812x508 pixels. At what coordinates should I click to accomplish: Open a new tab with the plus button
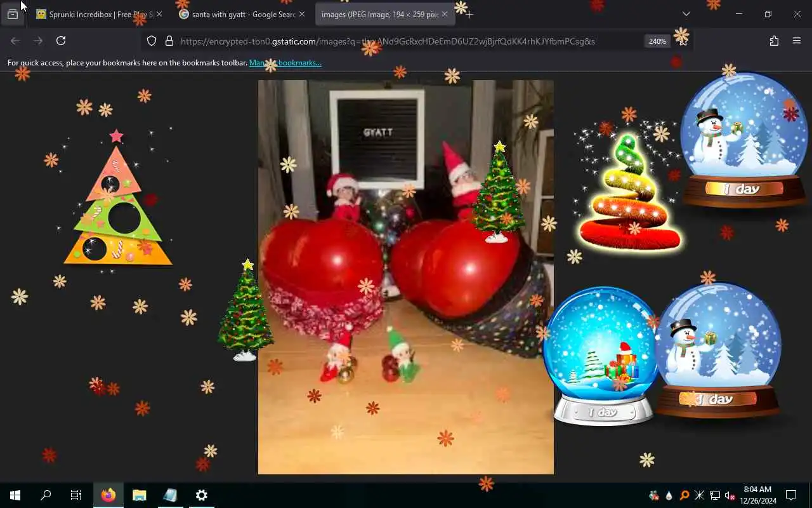469,14
